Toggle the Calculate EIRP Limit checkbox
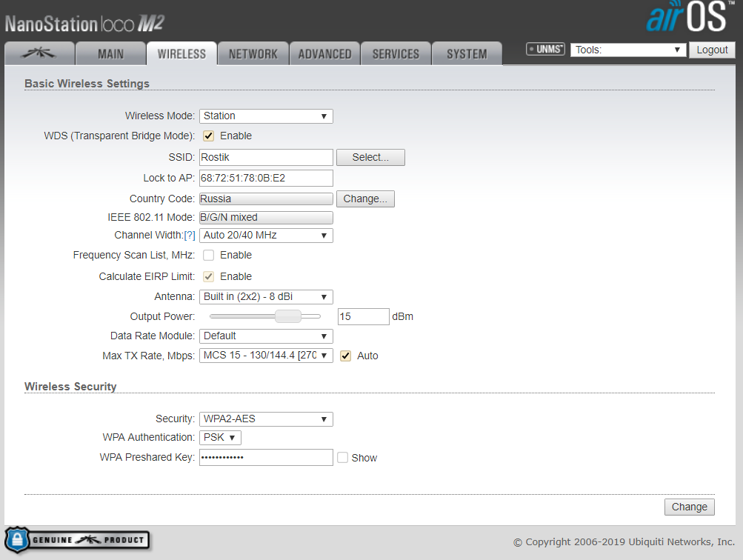The image size is (743, 560). (208, 277)
